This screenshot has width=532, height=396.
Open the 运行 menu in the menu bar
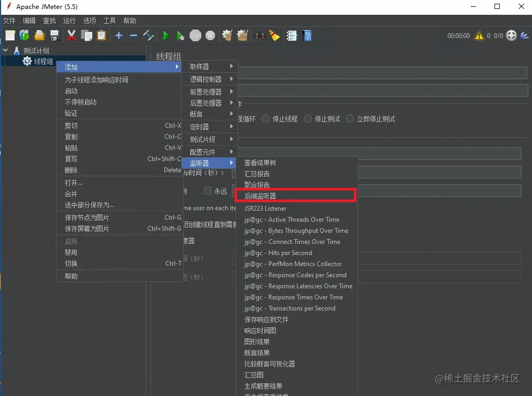69,21
